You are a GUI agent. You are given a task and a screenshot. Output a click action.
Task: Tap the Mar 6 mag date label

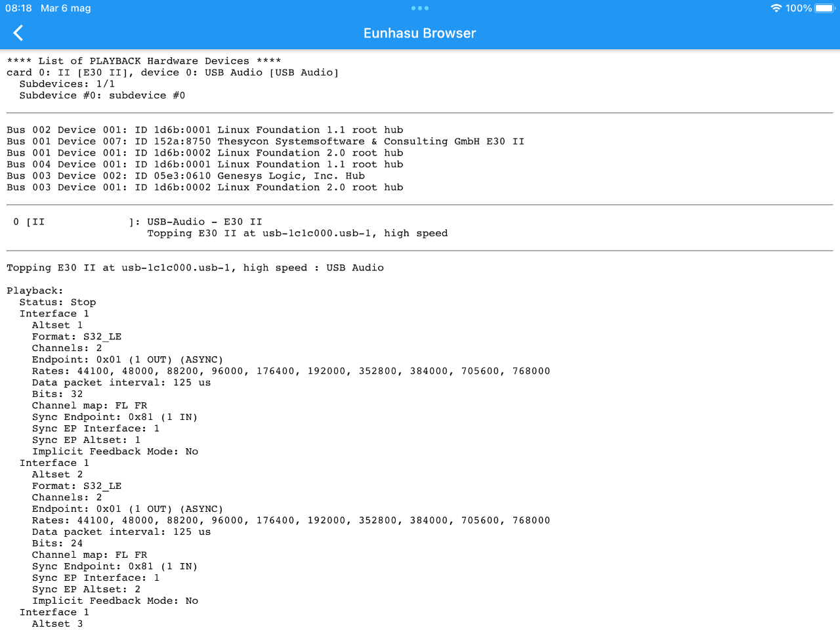pyautogui.click(x=66, y=9)
